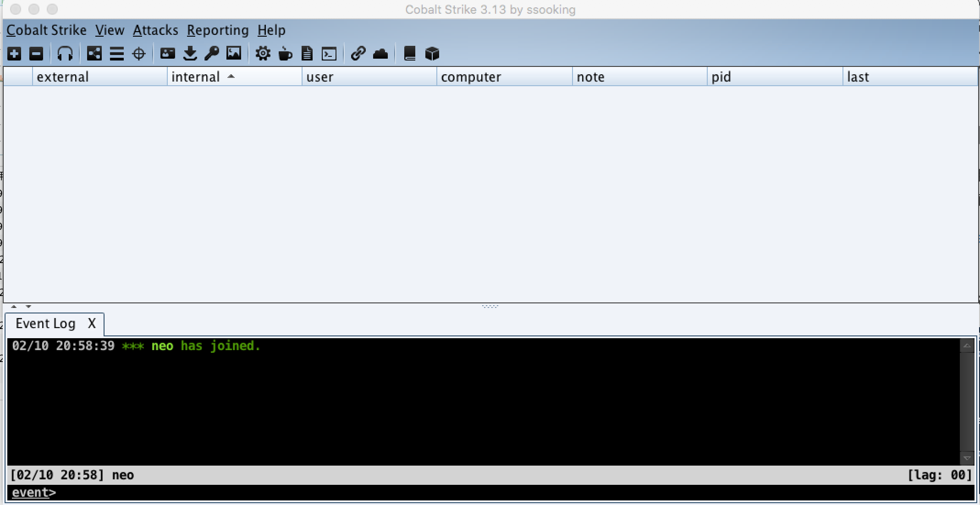Open Listeners via the headphones icon

[x=65, y=54]
